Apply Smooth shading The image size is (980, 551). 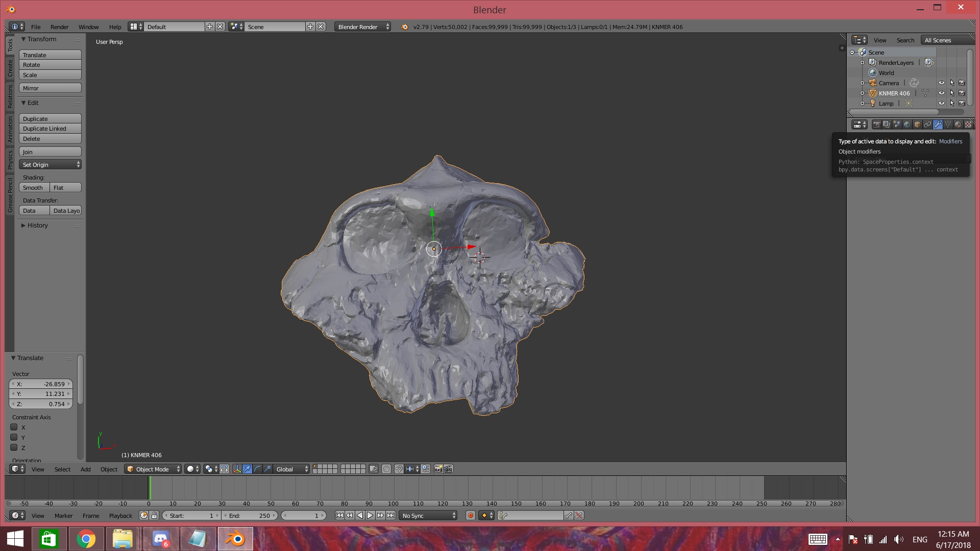[34, 187]
